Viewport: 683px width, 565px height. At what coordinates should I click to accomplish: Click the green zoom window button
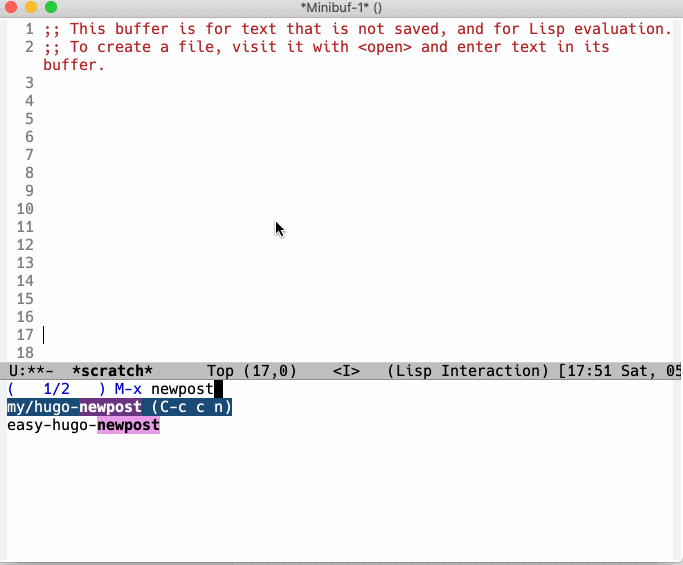click(x=51, y=7)
